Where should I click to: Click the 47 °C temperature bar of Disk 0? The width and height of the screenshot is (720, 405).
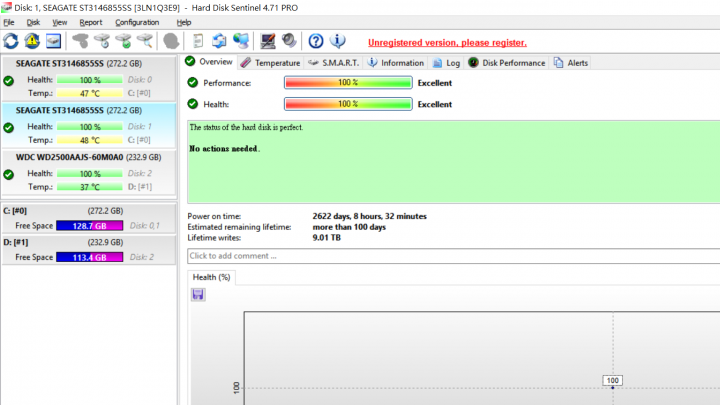(90, 93)
